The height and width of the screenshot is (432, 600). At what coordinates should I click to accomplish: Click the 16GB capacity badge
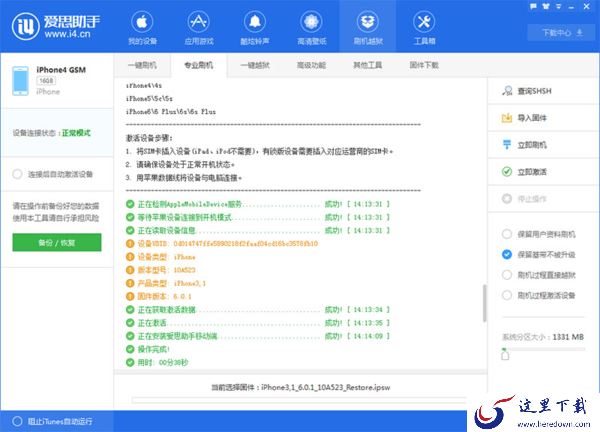pos(46,81)
